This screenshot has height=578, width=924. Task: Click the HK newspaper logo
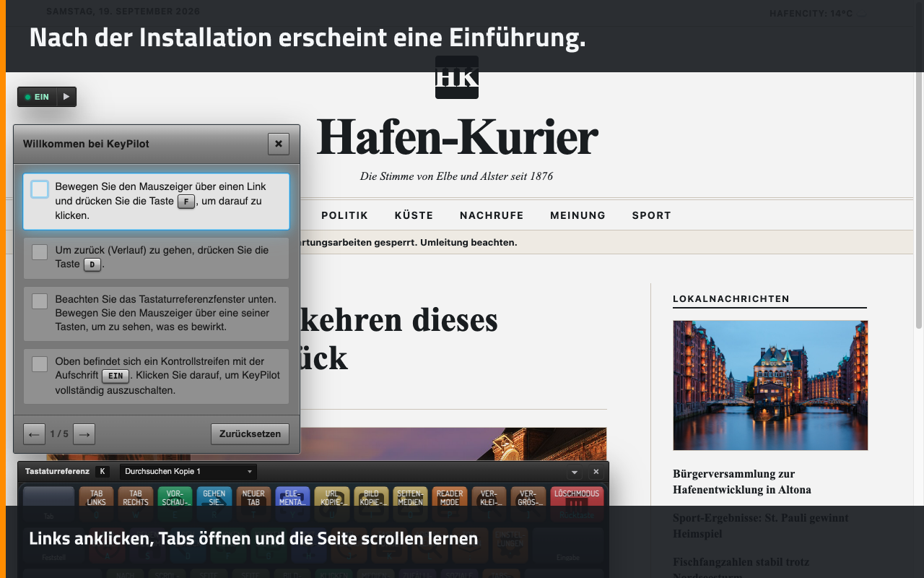(457, 77)
